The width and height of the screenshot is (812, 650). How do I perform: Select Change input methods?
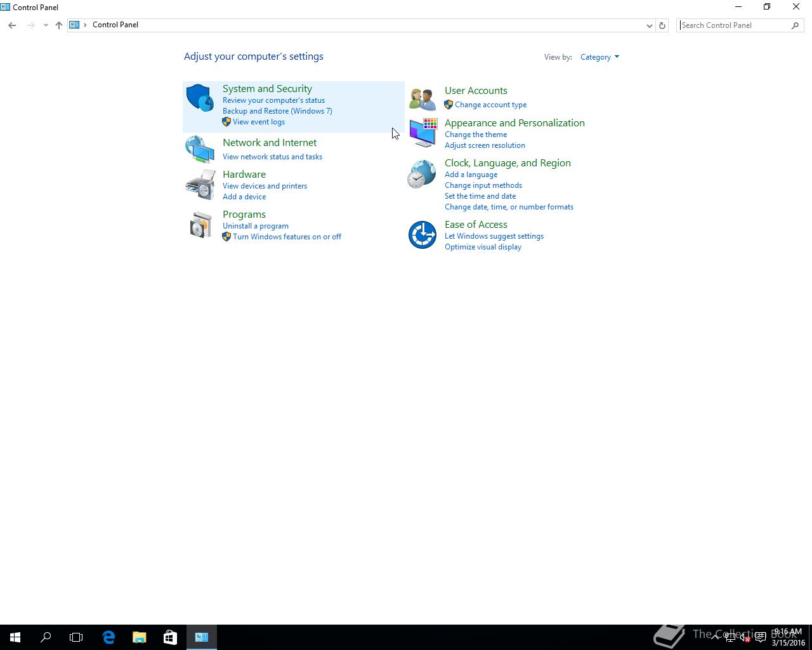coord(483,185)
